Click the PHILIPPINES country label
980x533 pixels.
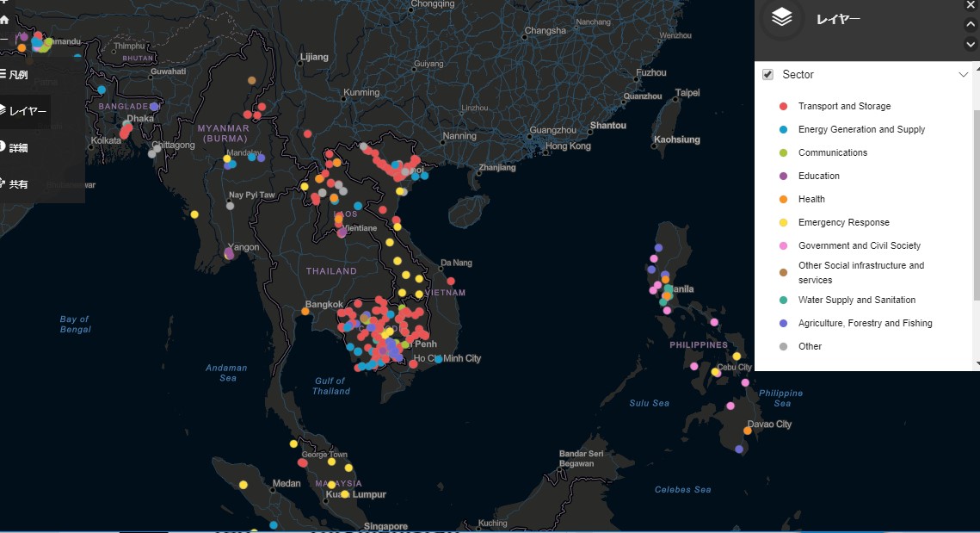(x=699, y=344)
